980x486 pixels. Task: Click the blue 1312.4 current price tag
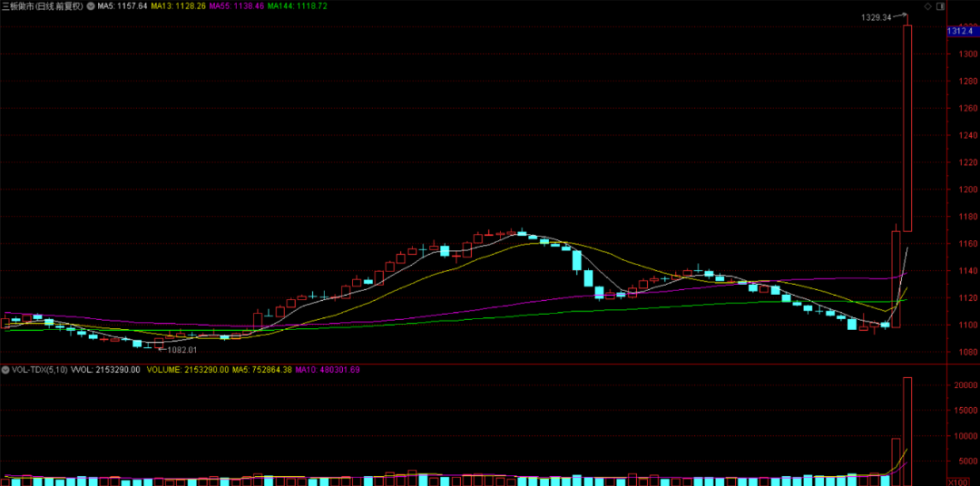coord(960,32)
